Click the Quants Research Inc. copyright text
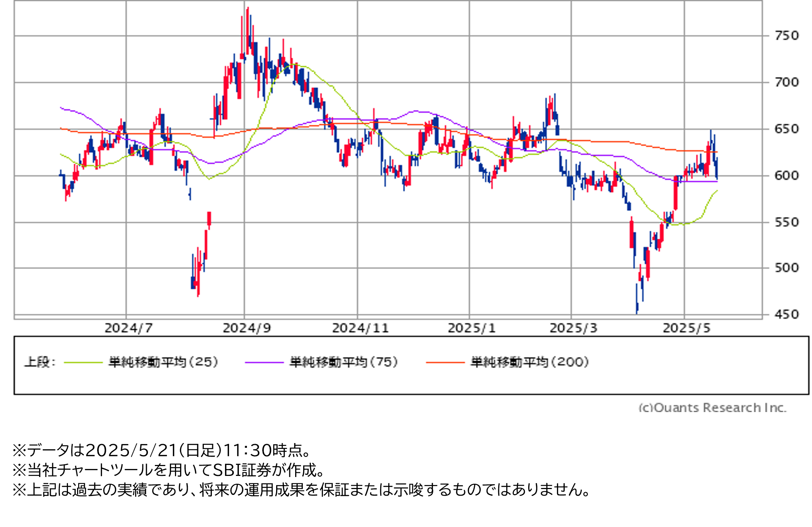Screen dimensions: 812x527 712,407
